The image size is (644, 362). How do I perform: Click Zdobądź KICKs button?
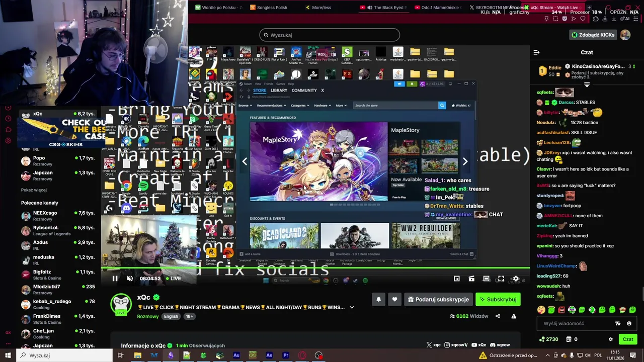(x=593, y=35)
